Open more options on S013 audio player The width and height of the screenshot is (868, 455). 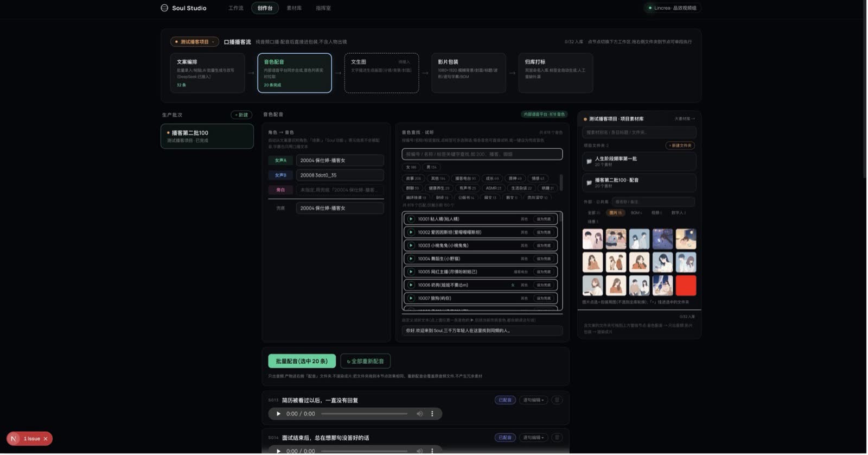pos(432,414)
